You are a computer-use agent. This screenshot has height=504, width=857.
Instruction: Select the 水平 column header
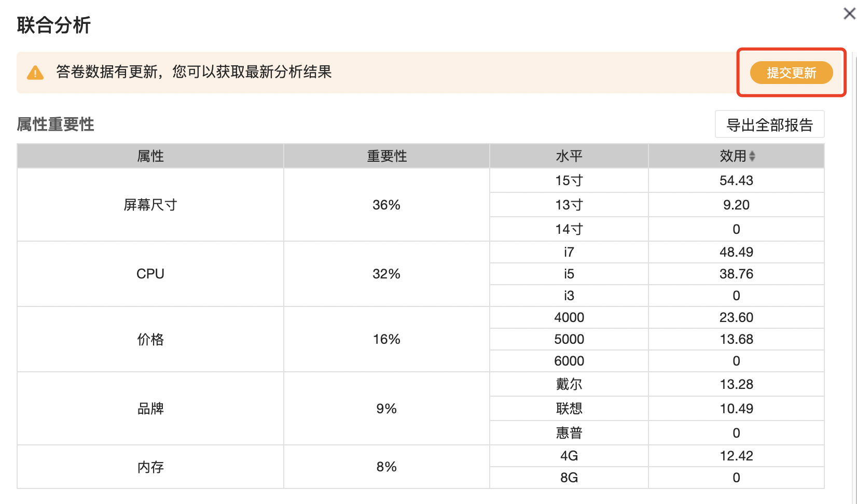[x=569, y=156]
